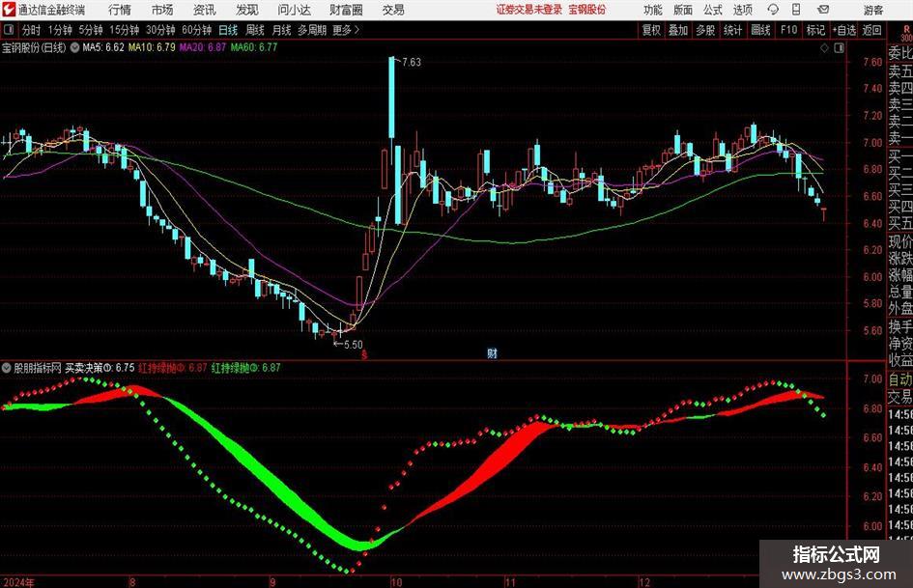Image resolution: width=913 pixels, height=588 pixels.
Task: Click the MA60: 6.77 value
Action: point(254,47)
